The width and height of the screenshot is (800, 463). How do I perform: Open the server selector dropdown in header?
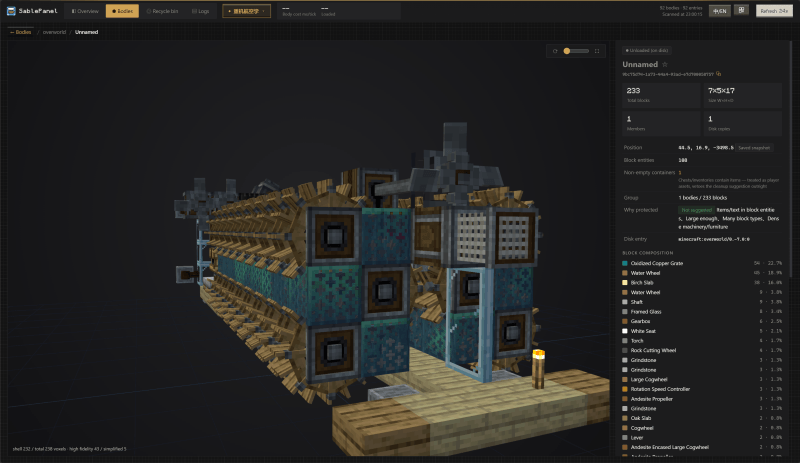pos(246,11)
